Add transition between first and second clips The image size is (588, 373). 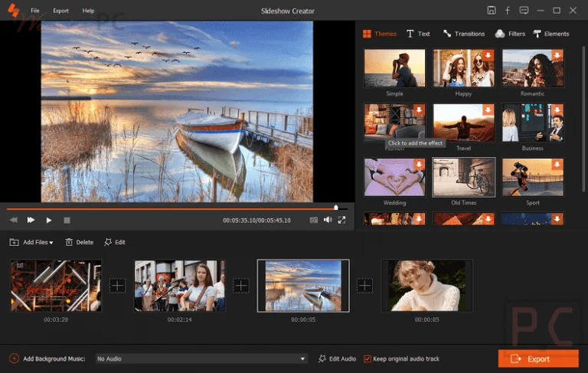[x=117, y=286]
